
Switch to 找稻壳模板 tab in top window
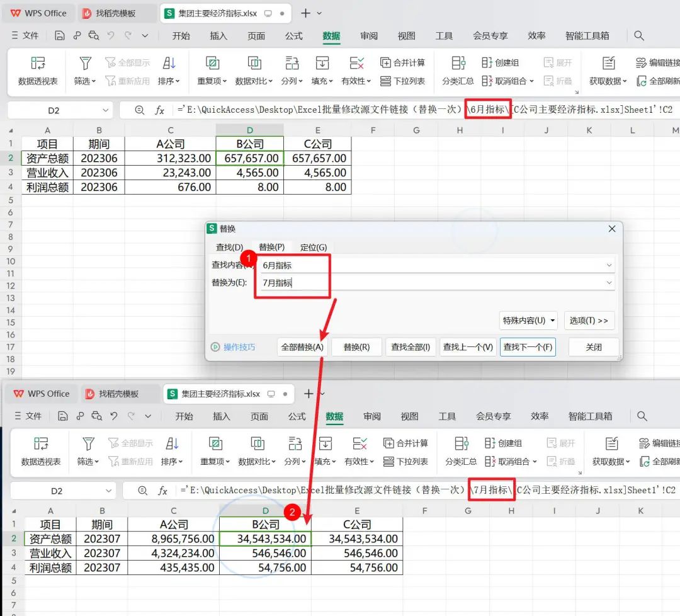(116, 13)
